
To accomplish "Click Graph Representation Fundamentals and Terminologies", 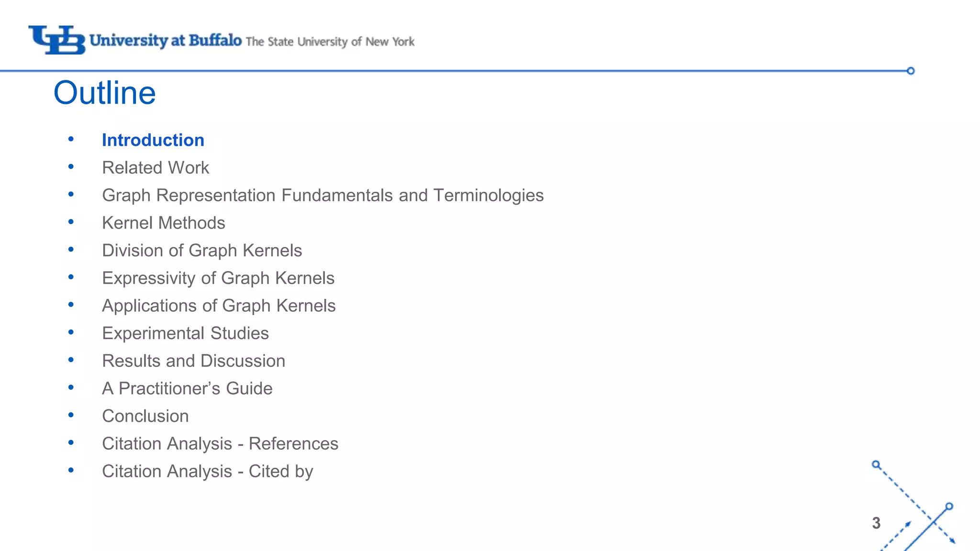I will (x=323, y=196).
